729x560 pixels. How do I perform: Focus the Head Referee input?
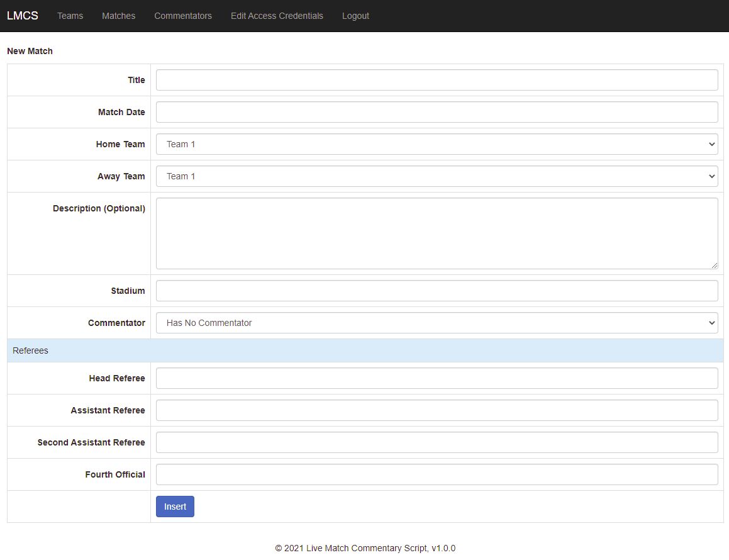click(437, 378)
